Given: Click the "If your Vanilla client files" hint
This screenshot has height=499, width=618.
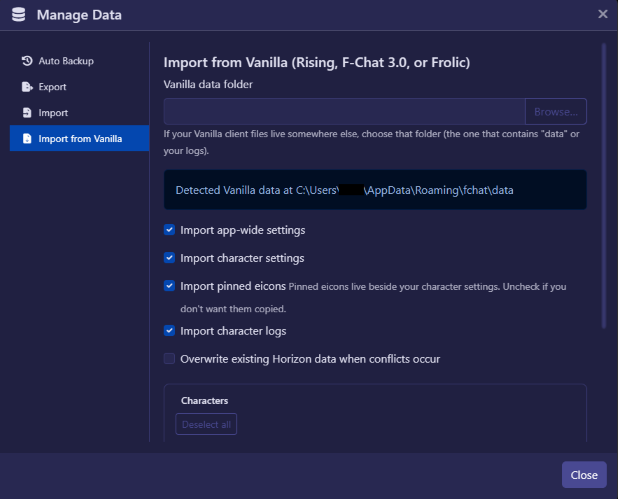Looking at the screenshot, I should coord(371,142).
